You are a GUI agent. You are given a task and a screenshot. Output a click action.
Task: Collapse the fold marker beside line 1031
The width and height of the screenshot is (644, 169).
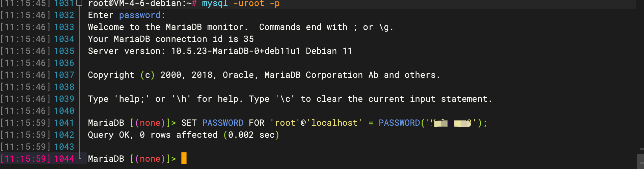(x=79, y=3)
